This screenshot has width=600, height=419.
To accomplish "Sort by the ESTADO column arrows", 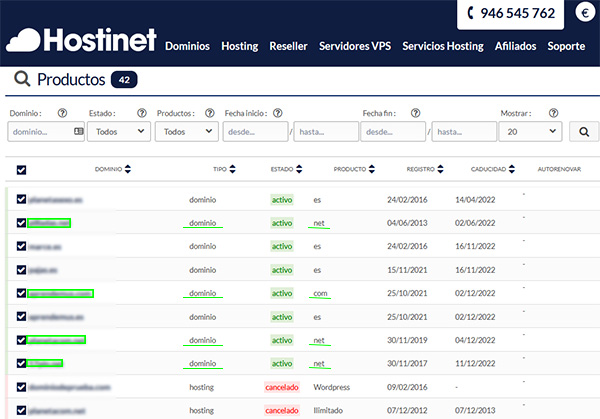I will (x=299, y=169).
